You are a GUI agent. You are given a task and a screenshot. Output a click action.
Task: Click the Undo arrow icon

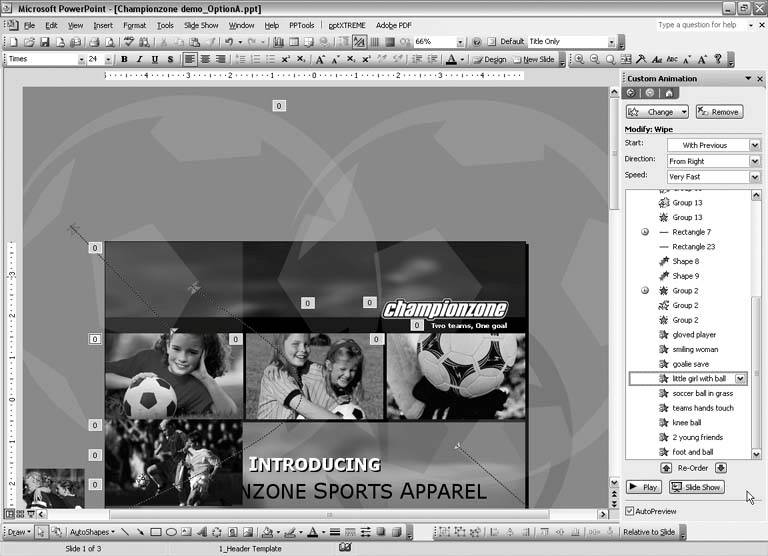click(229, 42)
